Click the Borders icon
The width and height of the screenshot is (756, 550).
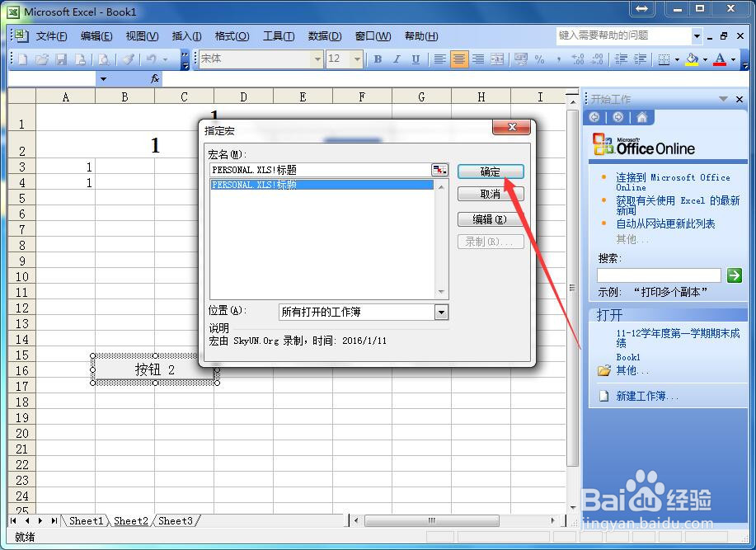click(x=664, y=59)
